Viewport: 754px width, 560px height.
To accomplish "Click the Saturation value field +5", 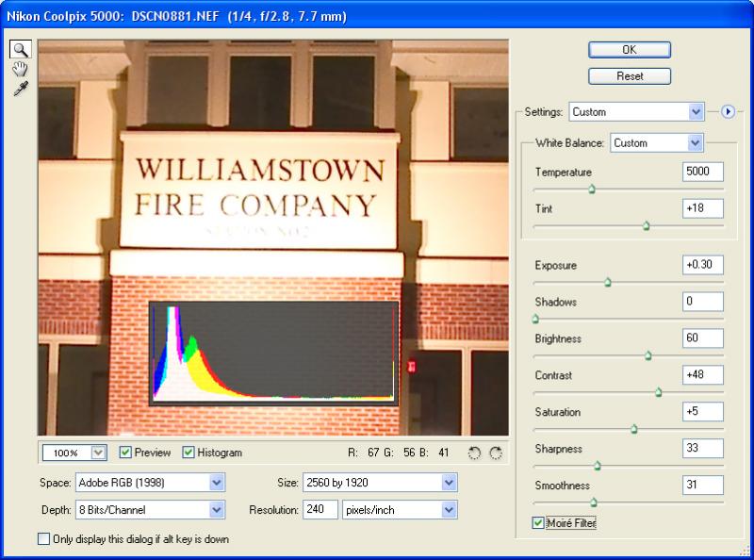I will pyautogui.click(x=702, y=412).
